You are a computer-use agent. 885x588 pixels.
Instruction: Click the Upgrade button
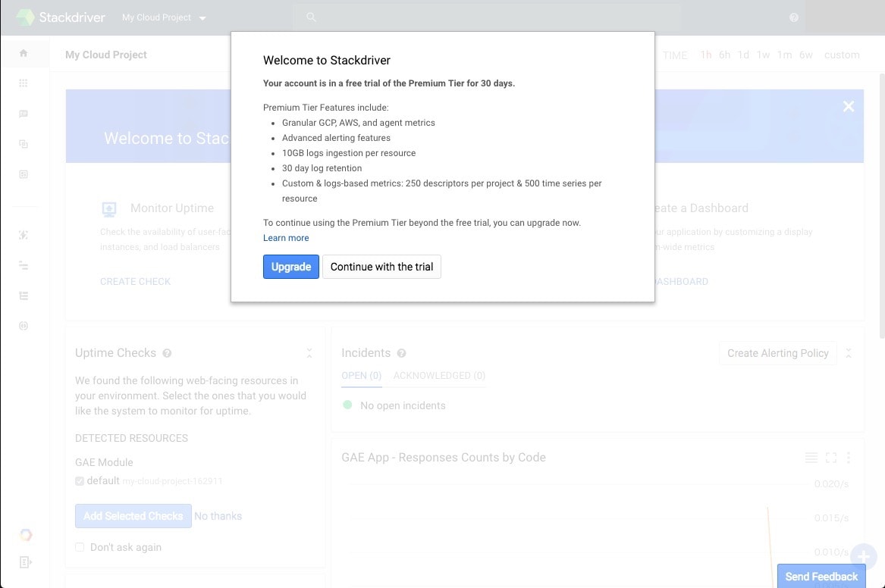tap(290, 267)
